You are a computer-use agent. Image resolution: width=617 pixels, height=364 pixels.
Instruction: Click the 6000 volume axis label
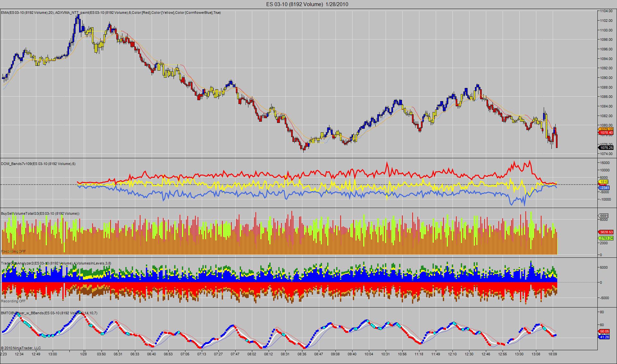(x=604, y=220)
